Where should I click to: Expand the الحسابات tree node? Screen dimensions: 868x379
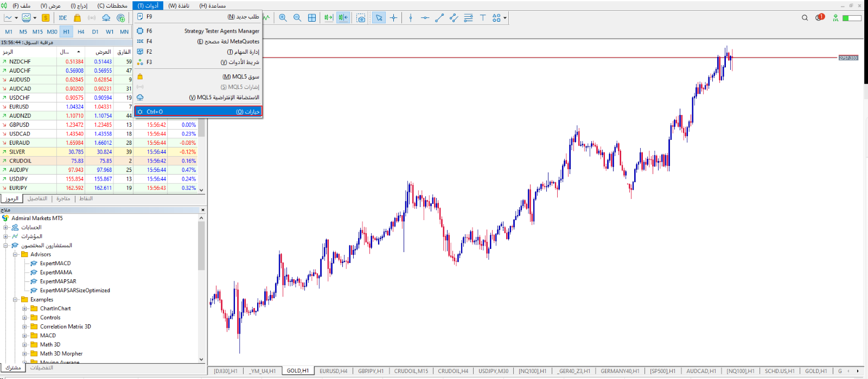(6, 227)
